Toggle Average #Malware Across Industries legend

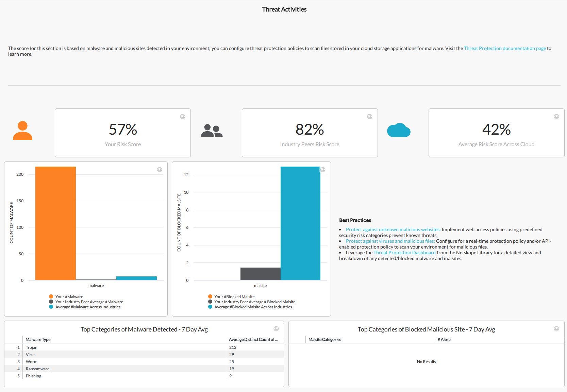(85, 307)
